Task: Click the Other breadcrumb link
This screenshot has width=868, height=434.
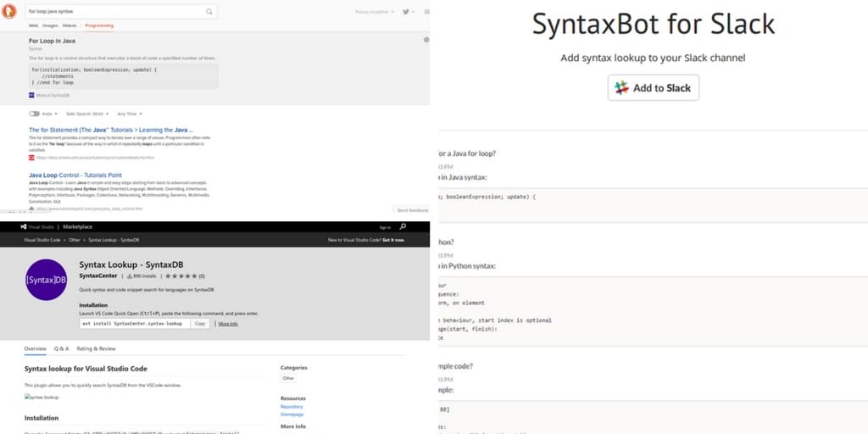Action: click(x=75, y=240)
